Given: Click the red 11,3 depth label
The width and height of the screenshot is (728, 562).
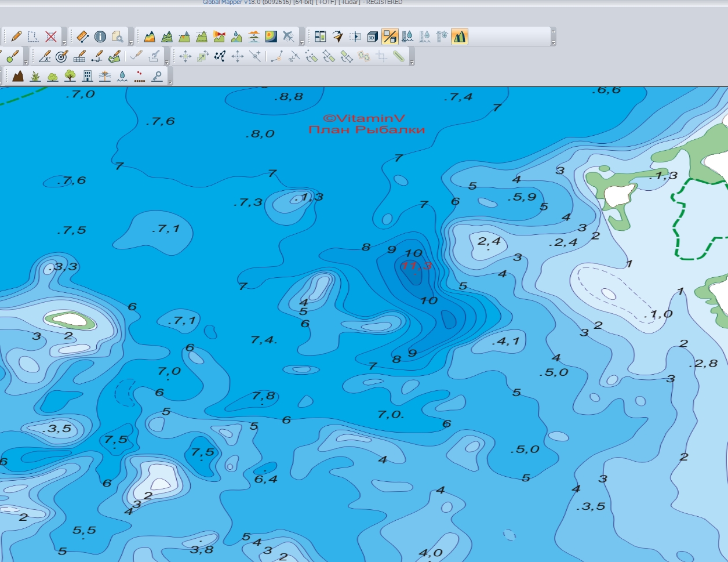Looking at the screenshot, I should coord(417,266).
